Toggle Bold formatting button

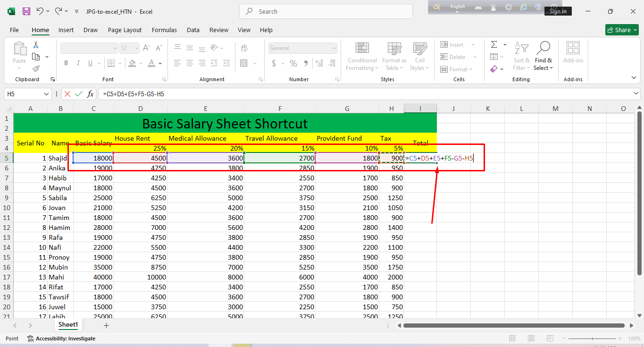[66, 63]
